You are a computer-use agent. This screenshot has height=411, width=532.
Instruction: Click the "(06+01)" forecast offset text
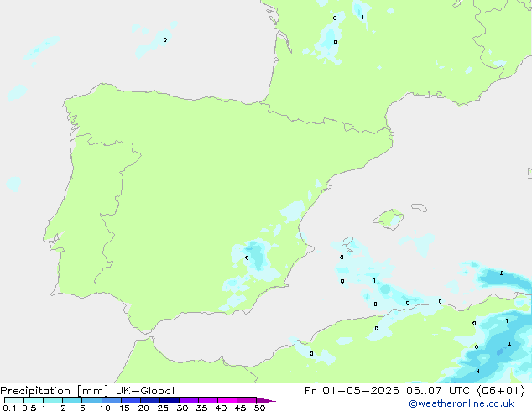501,391
